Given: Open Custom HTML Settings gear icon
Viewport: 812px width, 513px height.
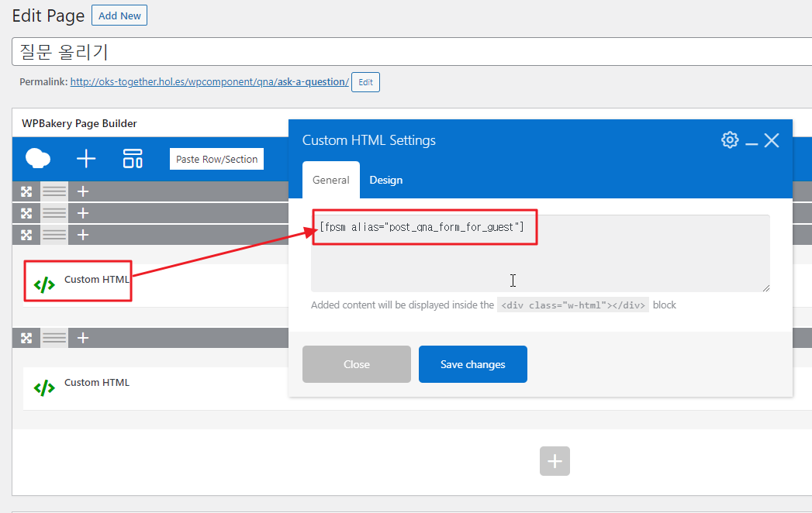Looking at the screenshot, I should click(730, 139).
